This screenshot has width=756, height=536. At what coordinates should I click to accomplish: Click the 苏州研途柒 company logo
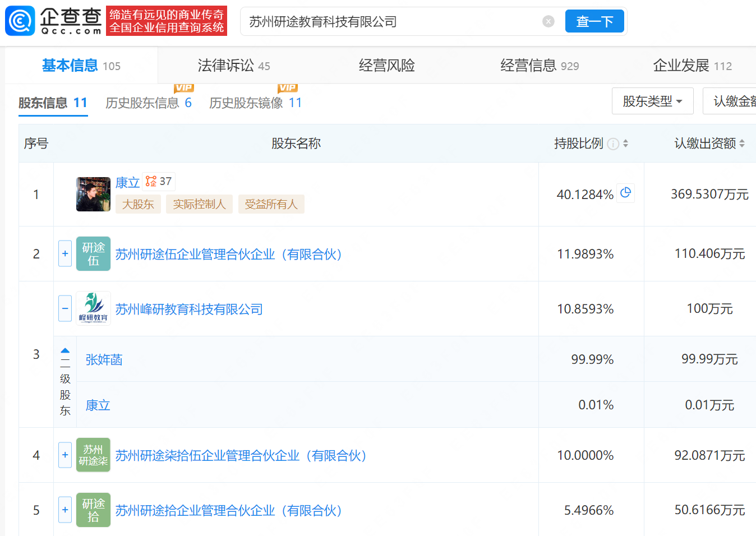tap(93, 455)
